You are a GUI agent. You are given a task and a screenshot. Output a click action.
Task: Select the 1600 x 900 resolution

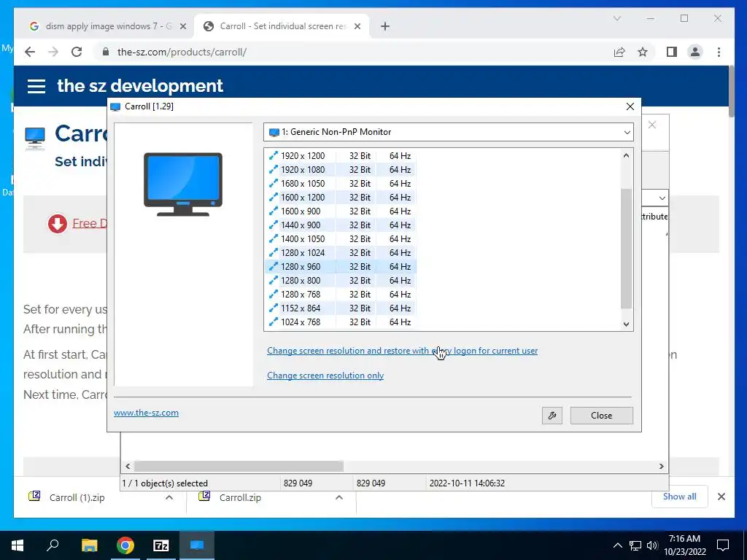[340, 211]
